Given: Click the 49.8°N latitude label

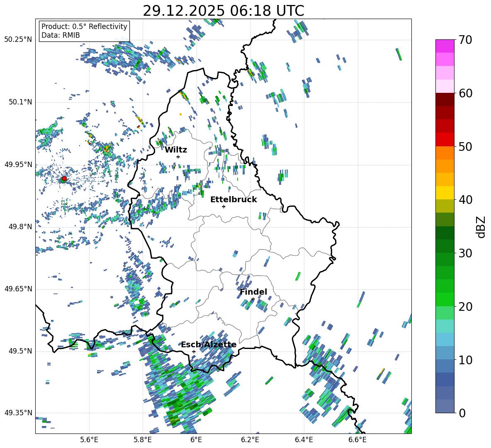Looking at the screenshot, I should (x=20, y=227).
